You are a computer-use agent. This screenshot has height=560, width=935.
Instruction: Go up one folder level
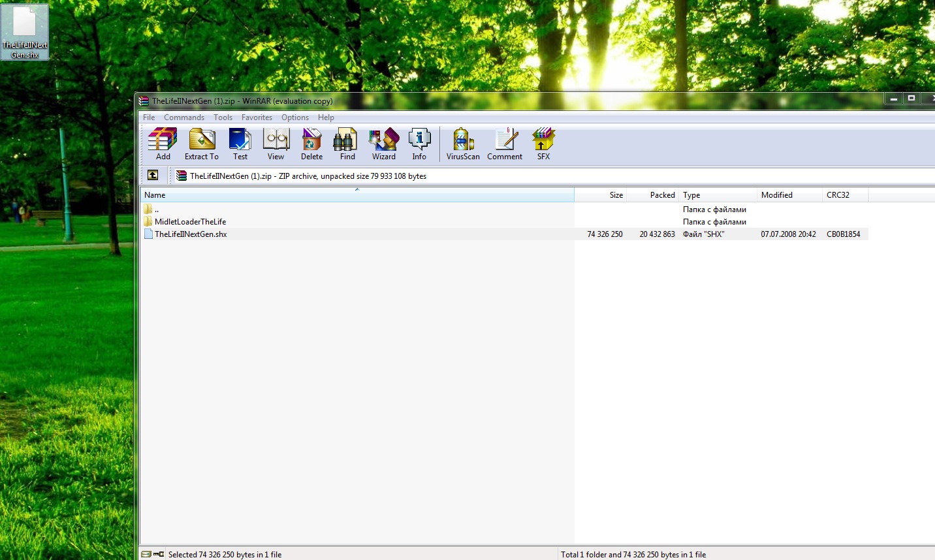(x=153, y=175)
